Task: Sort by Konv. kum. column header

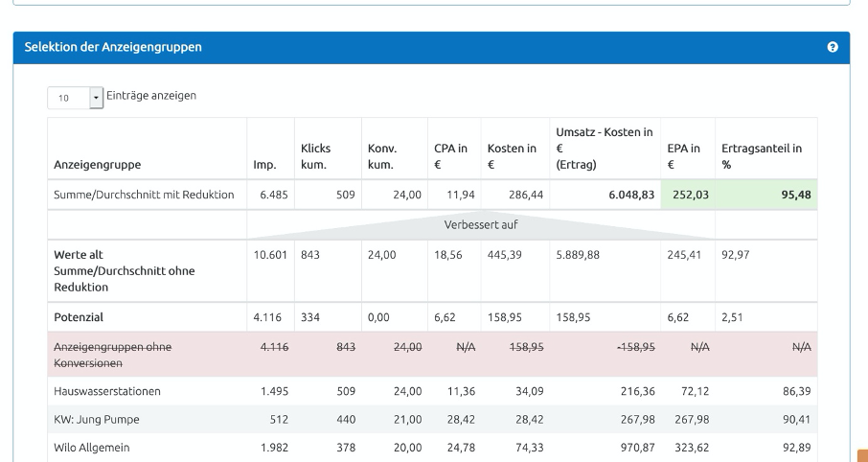Action: (x=383, y=156)
